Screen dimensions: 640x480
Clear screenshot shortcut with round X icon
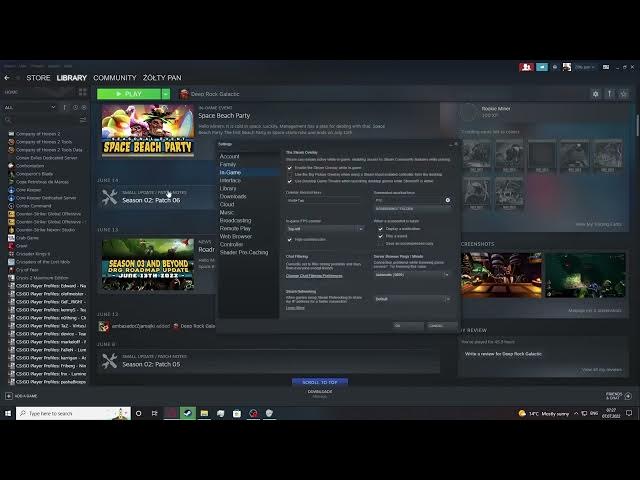(448, 200)
